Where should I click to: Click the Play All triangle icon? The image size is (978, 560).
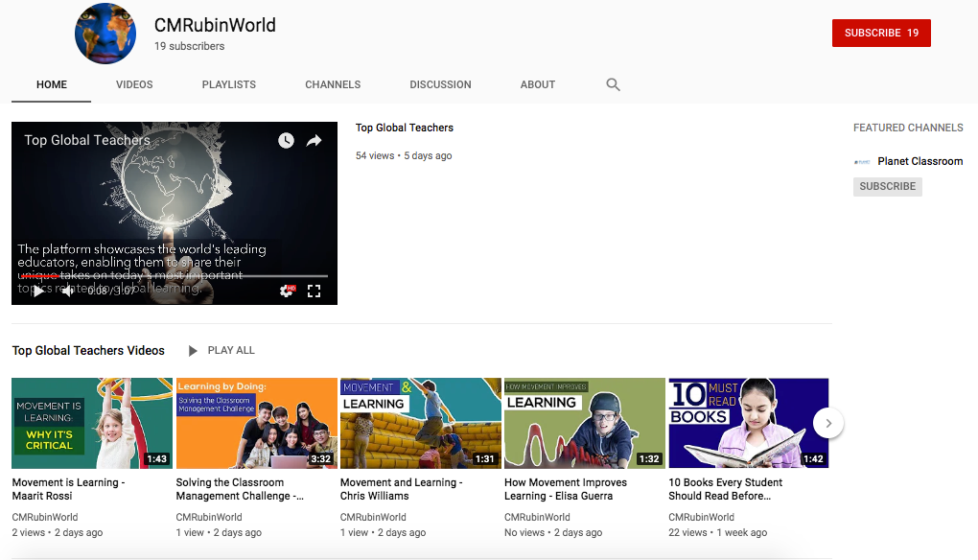193,351
